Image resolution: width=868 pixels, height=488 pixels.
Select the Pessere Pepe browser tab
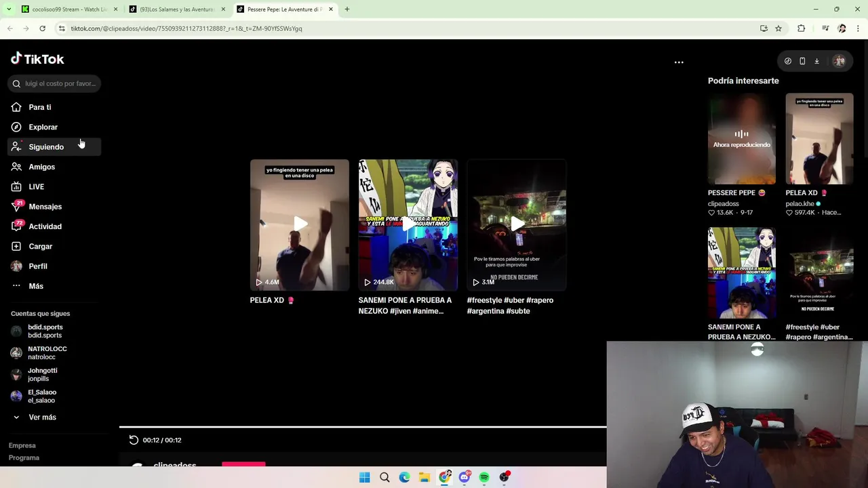coord(283,9)
